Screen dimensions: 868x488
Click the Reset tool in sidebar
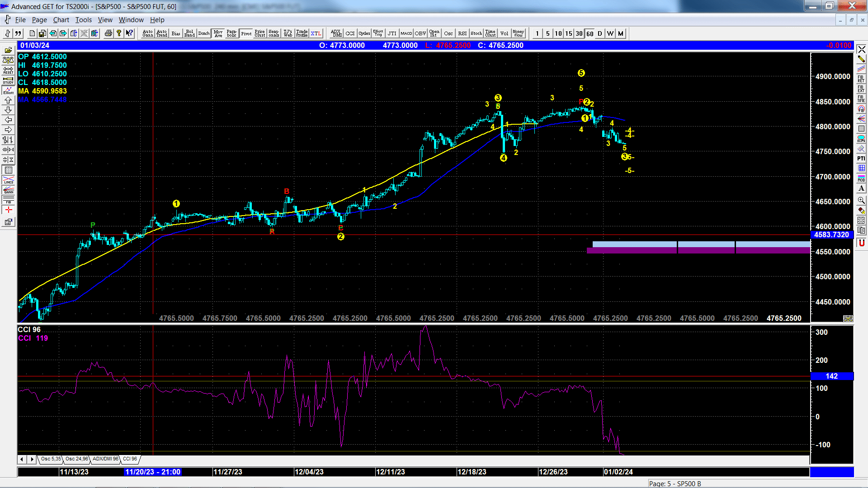(8, 70)
